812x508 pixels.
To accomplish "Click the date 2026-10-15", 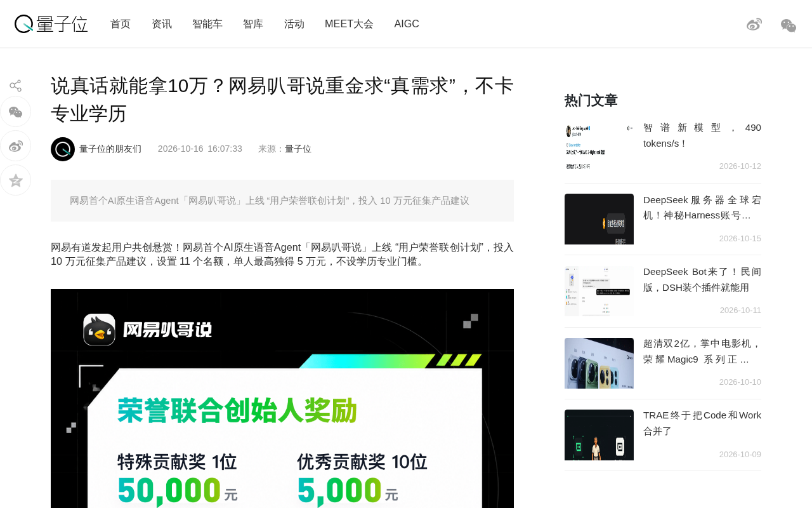I will click(740, 239).
